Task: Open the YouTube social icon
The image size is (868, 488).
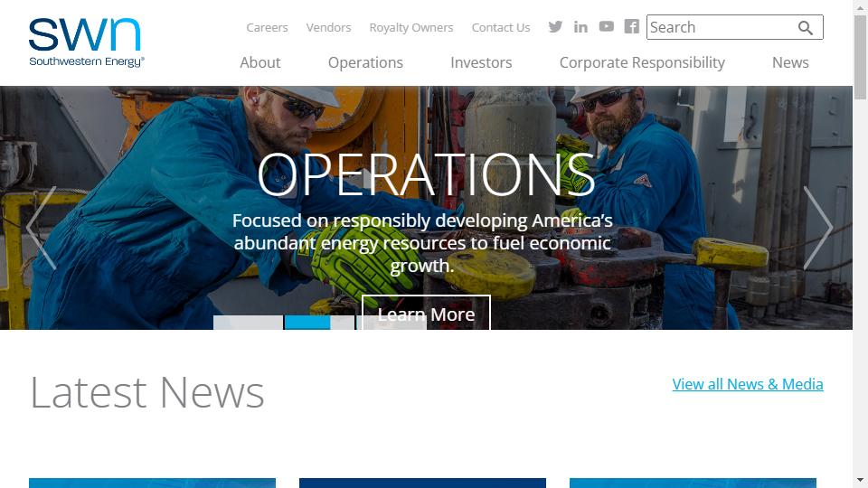Action: (606, 26)
